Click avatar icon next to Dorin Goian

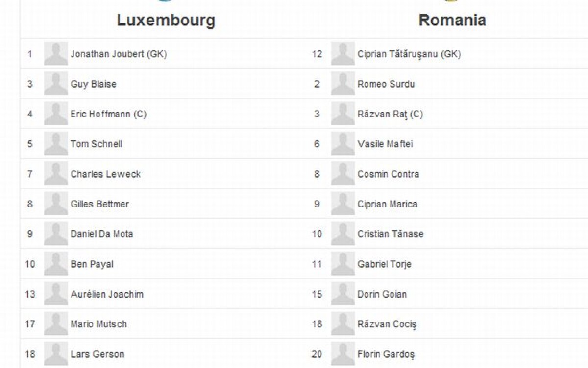[x=343, y=294]
